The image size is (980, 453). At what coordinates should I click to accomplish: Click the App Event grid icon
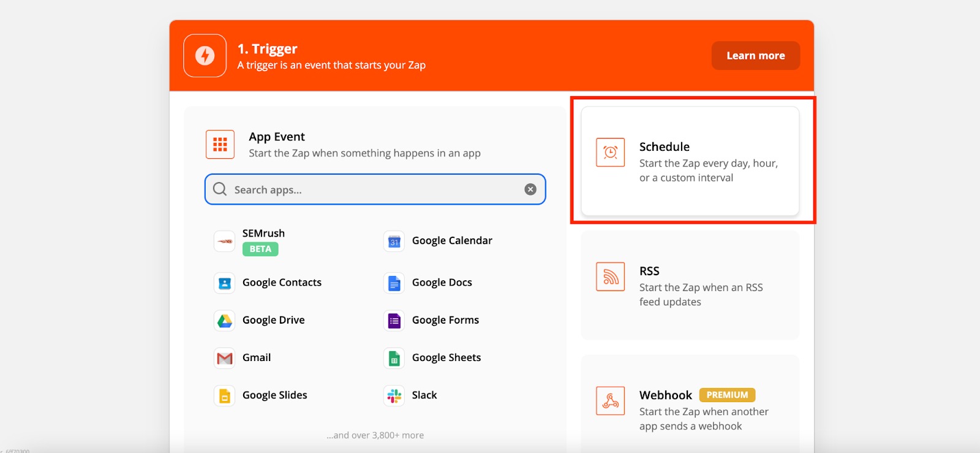tap(220, 145)
